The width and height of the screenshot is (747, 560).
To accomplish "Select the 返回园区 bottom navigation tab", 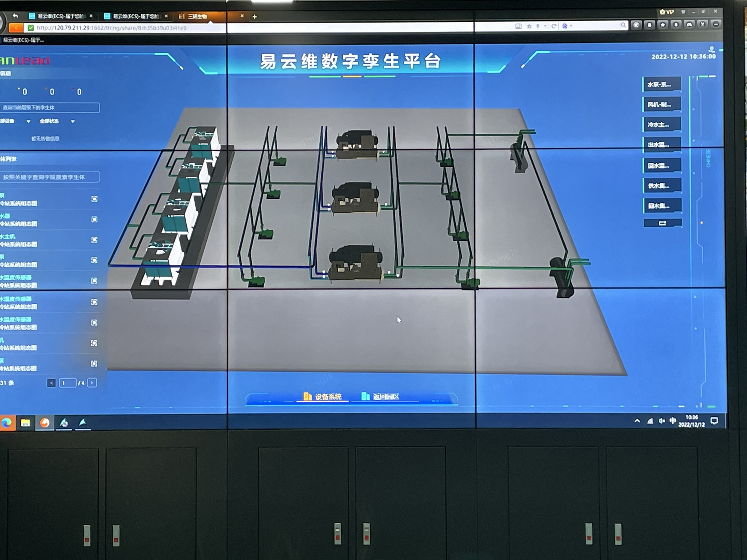I will coord(381,397).
